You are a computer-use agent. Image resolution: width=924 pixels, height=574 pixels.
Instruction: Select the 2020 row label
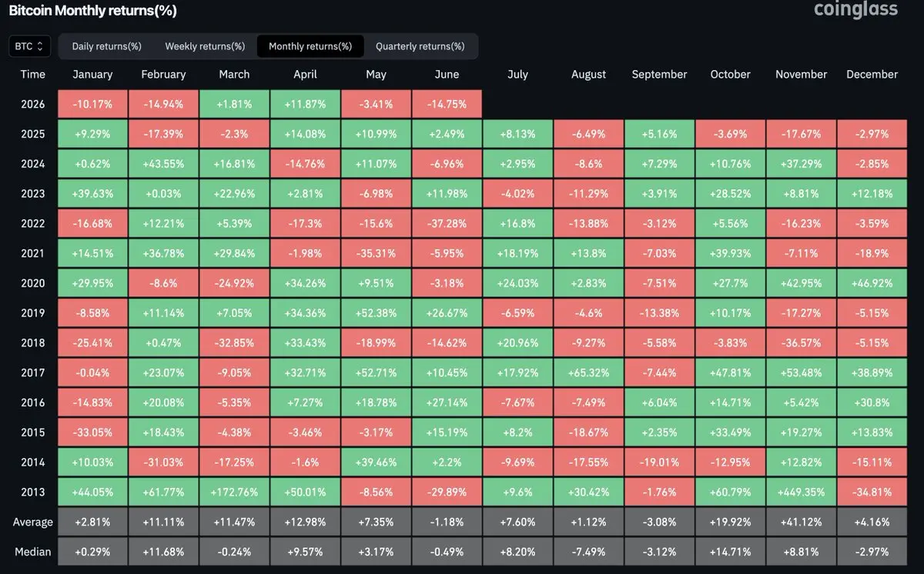pyautogui.click(x=33, y=283)
